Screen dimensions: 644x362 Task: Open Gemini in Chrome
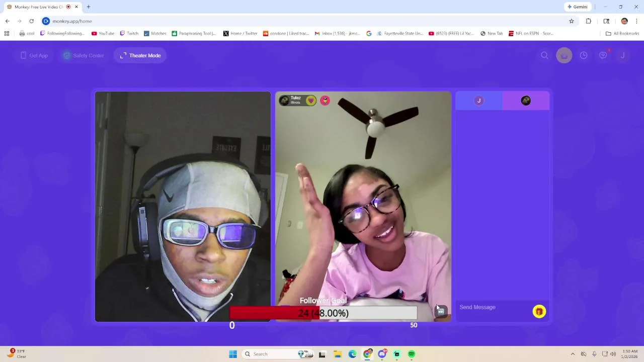577,7
